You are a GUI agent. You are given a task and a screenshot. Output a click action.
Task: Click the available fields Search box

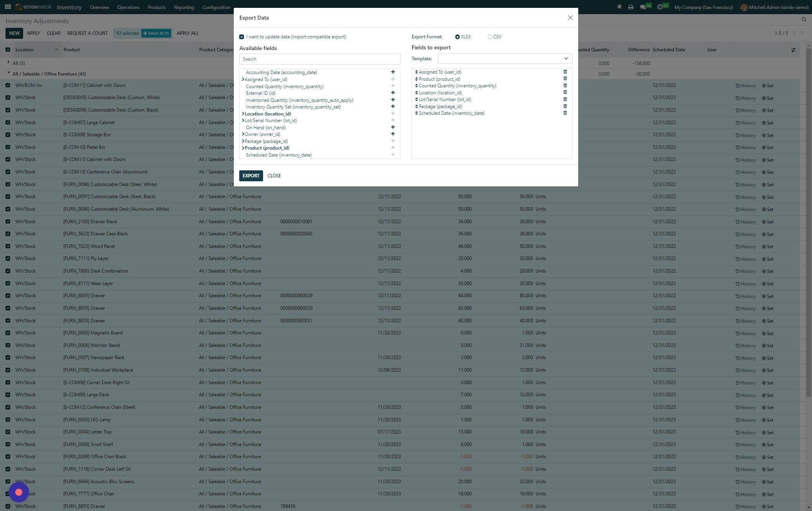[x=319, y=59]
